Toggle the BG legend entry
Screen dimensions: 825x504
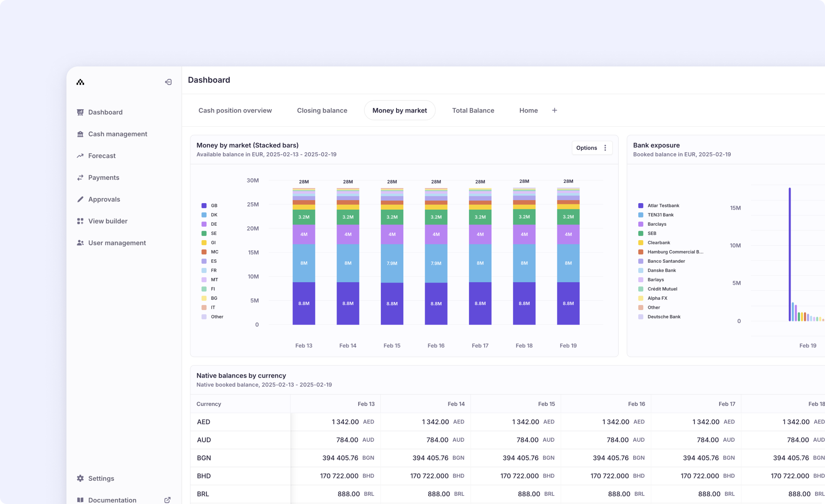point(209,298)
